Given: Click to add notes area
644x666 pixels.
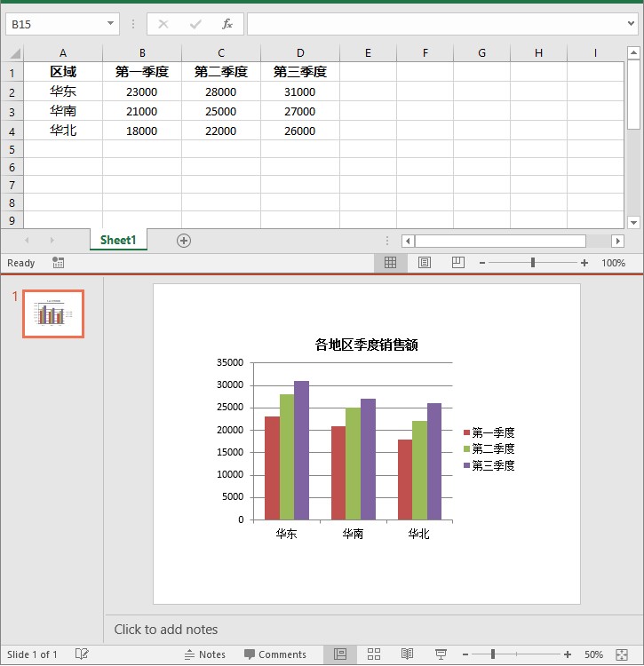Looking at the screenshot, I should click(374, 629).
